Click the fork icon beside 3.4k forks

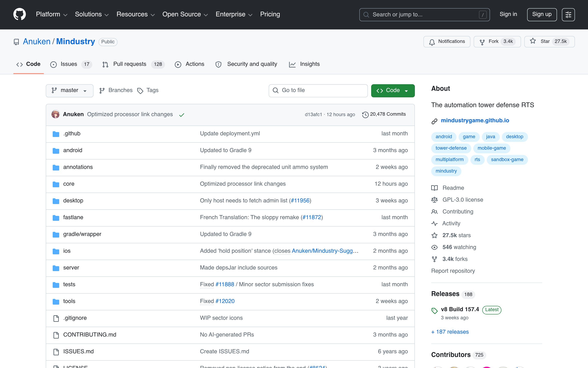pyautogui.click(x=434, y=259)
